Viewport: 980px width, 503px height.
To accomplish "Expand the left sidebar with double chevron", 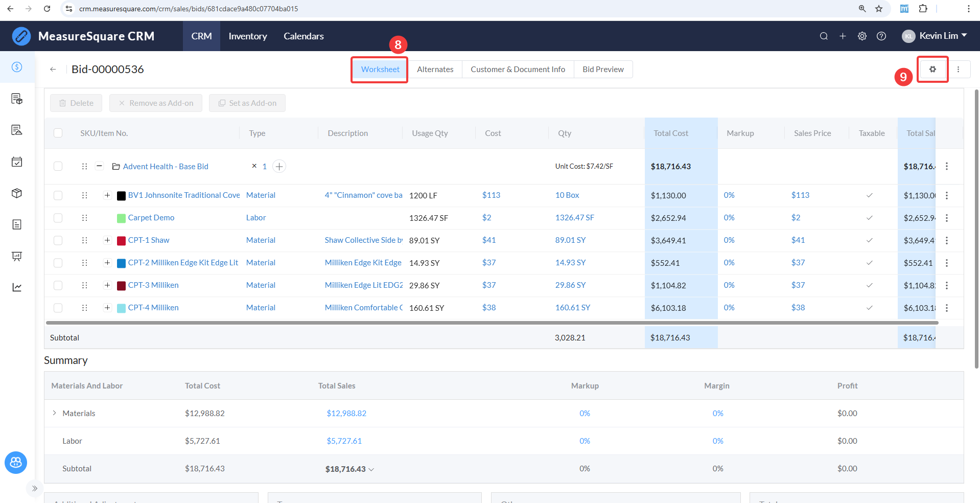I will click(x=35, y=488).
